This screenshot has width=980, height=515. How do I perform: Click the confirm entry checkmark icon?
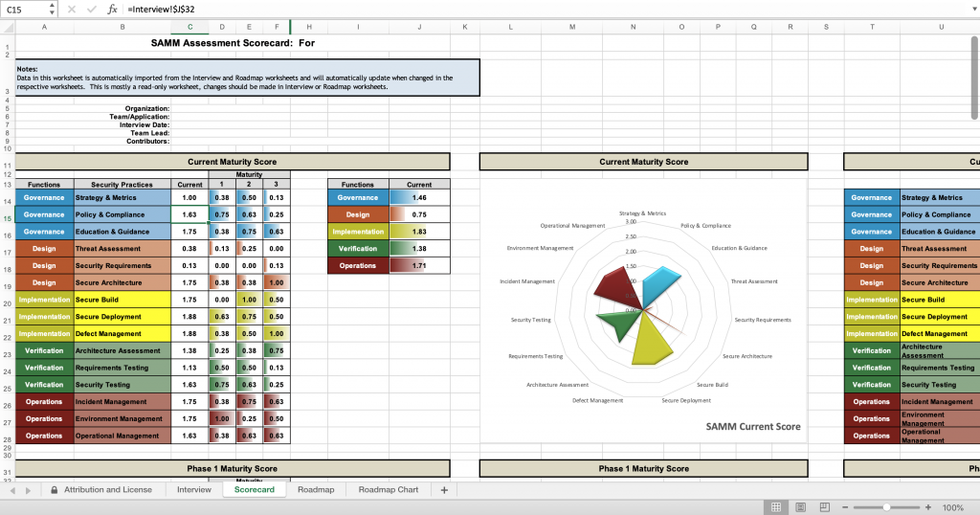tap(91, 9)
